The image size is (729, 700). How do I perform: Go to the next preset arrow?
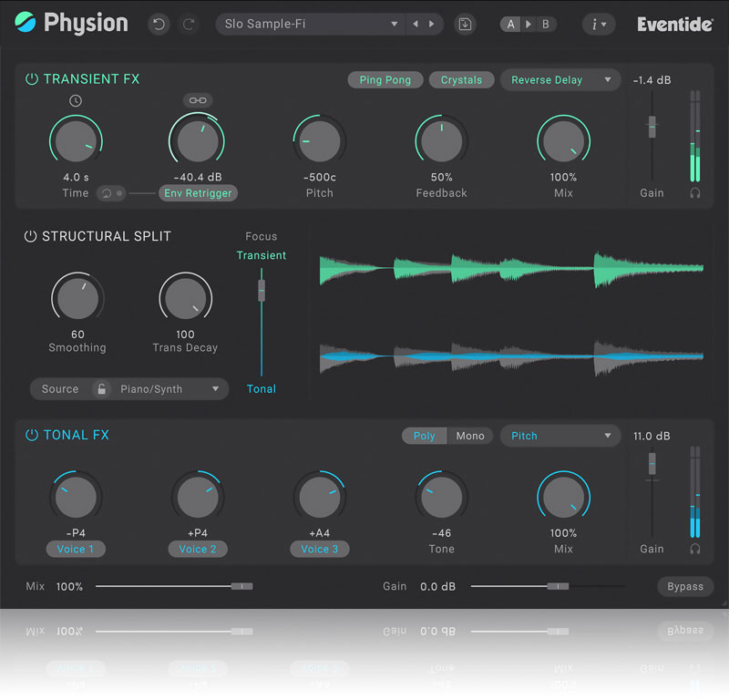(x=432, y=25)
